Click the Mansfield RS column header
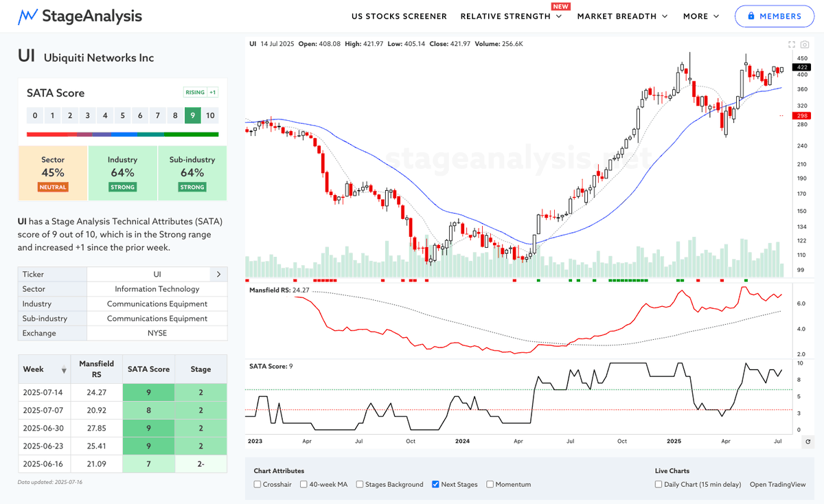Viewport: 824px width, 504px height. point(96,369)
